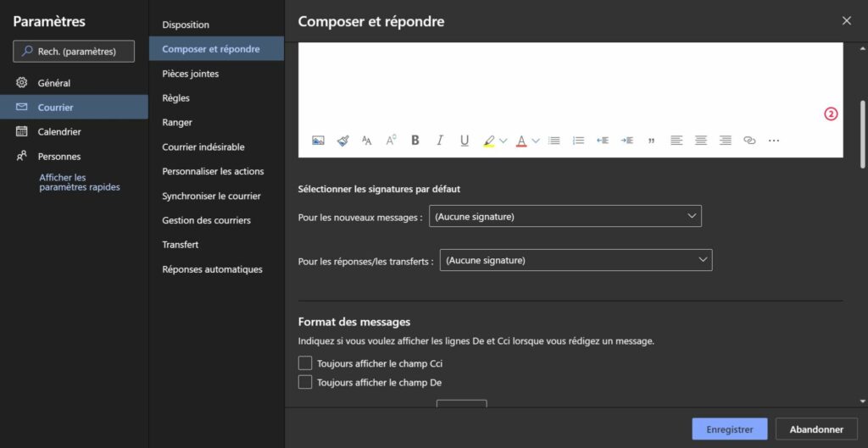Select Composer et répondre in the list

[216, 49]
